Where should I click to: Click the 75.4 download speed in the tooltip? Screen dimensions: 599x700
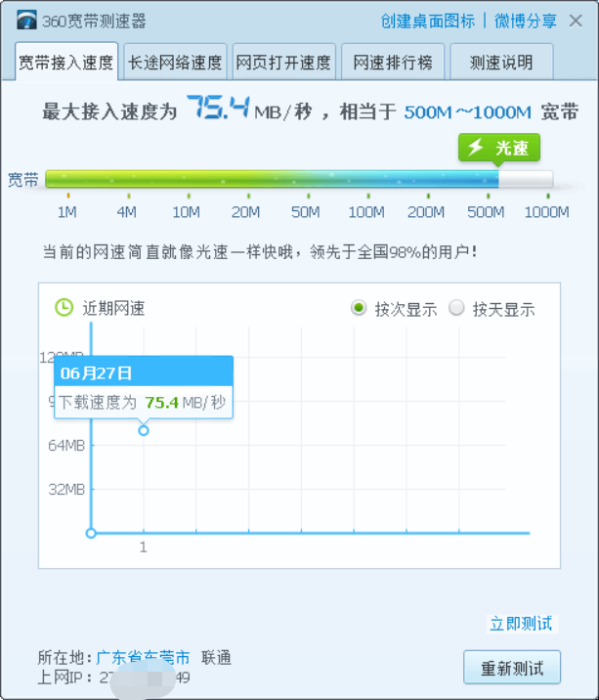tap(161, 403)
